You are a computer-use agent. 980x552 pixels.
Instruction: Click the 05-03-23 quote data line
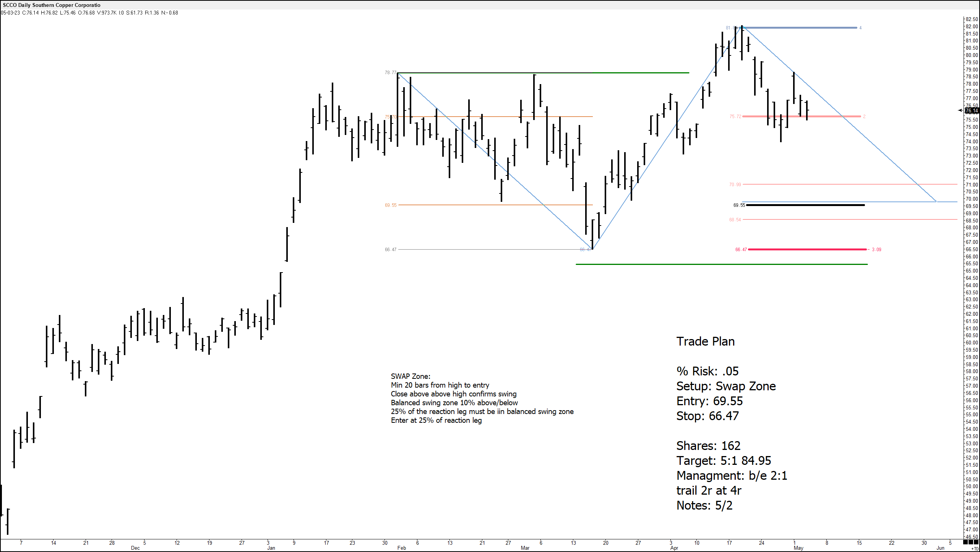(x=89, y=13)
